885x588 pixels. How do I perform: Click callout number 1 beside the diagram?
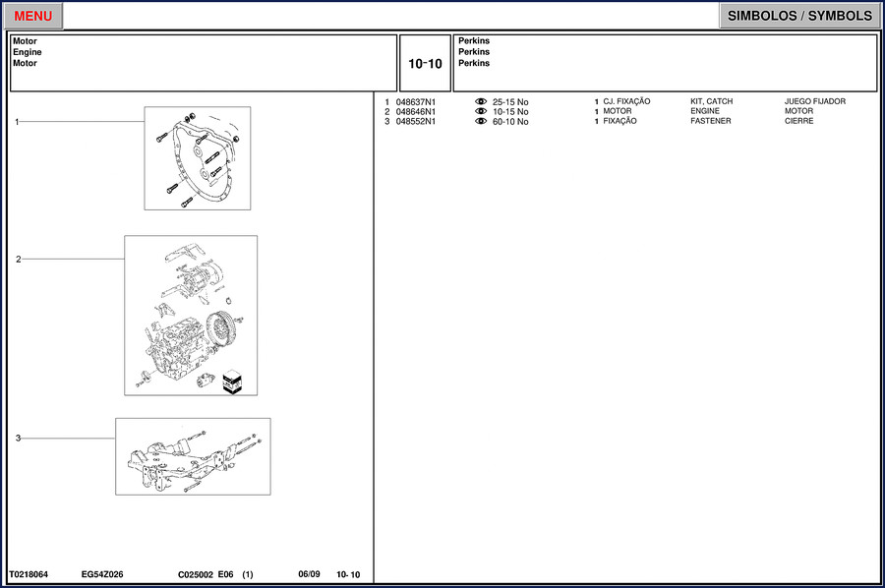[17, 121]
